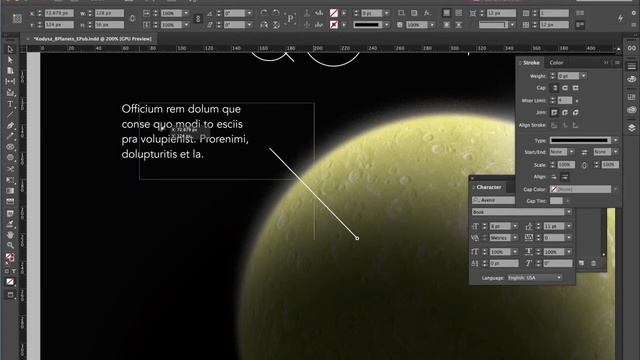Select the Gap tool
Screen dimensions: 640x360
tap(10, 82)
